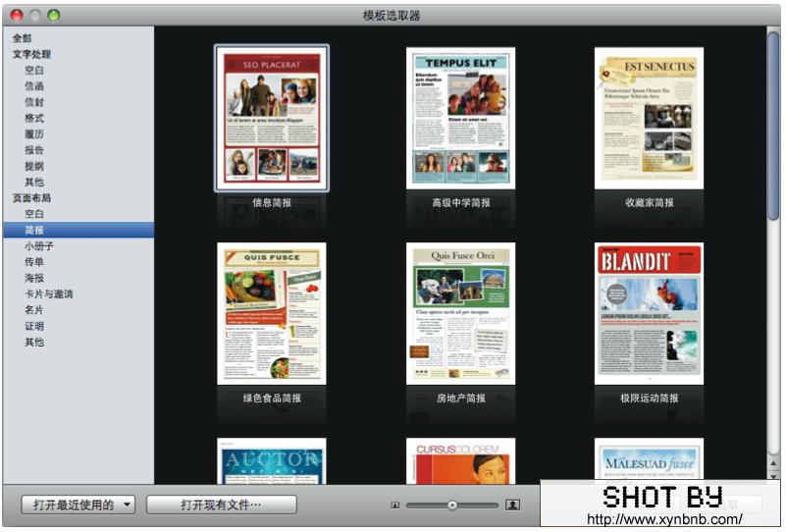Select 信封 in the sidebar
The image size is (786, 532).
pyautogui.click(x=34, y=102)
